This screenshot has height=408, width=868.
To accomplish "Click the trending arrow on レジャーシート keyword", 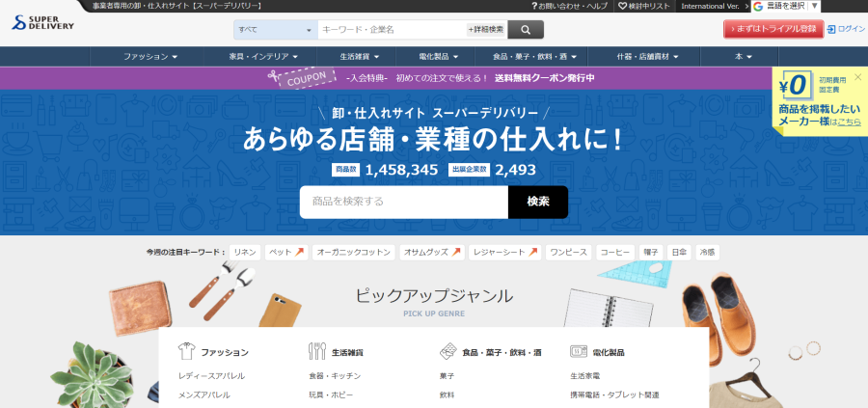I will (532, 253).
